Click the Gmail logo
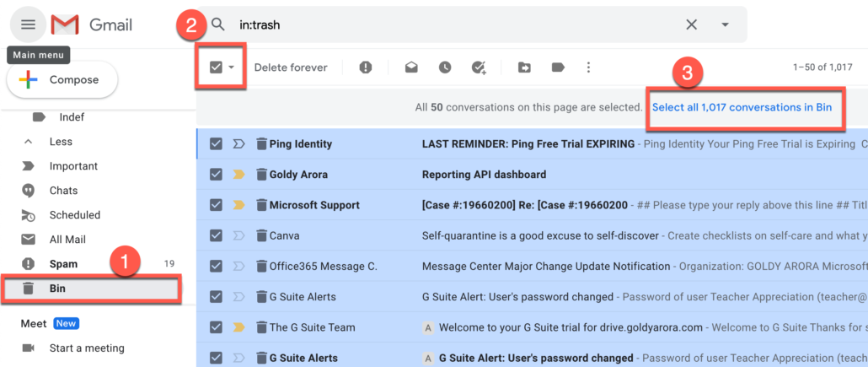This screenshot has width=868, height=367. [x=92, y=25]
